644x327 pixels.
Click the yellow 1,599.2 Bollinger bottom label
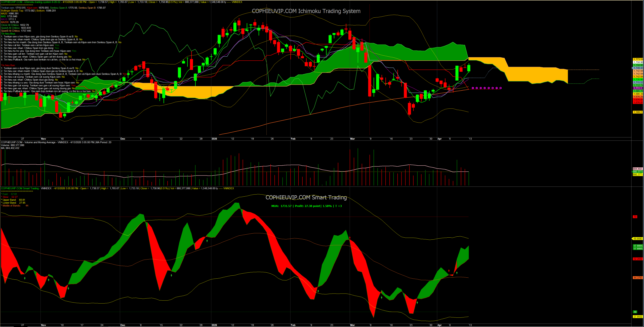coord(638,112)
